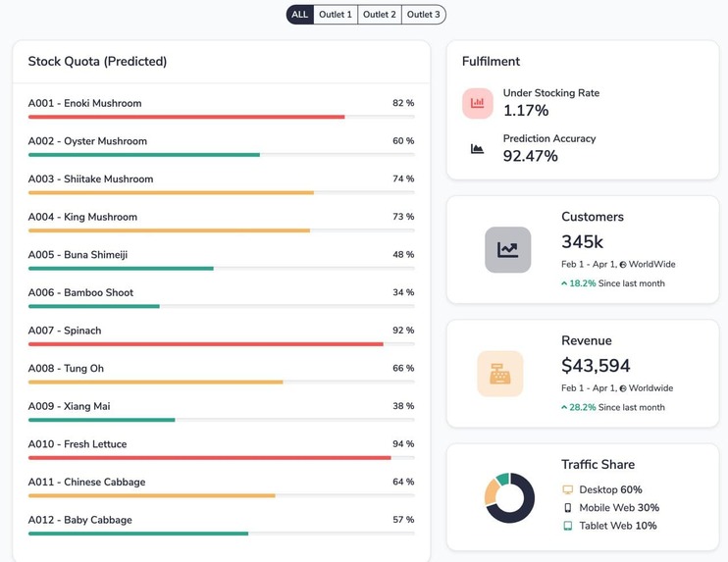Click the Bamboo Shoot progress bar
The image size is (728, 562).
pos(222,306)
